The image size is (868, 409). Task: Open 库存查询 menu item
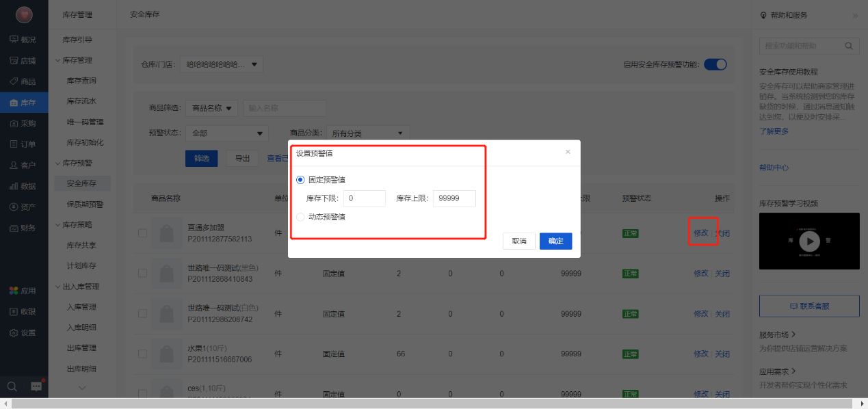pos(81,81)
